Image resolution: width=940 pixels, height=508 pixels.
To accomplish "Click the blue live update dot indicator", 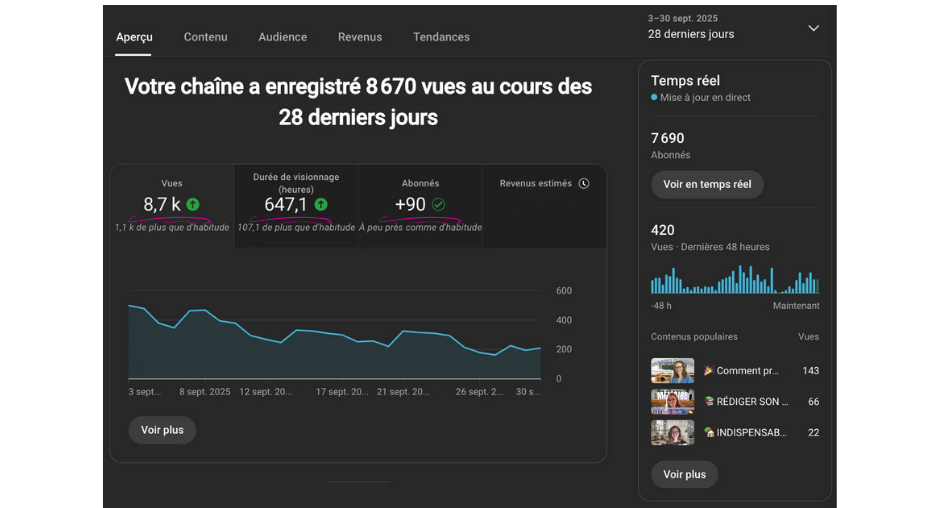I will (x=654, y=98).
